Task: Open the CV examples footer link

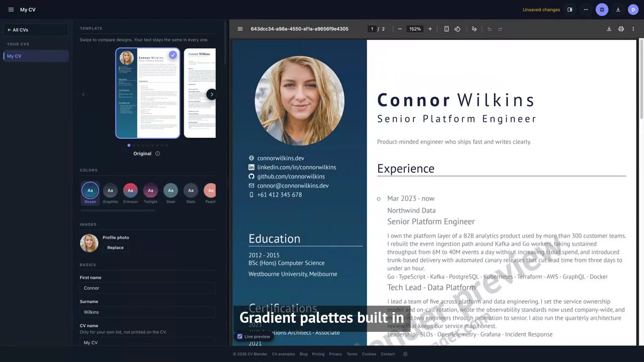Action: [283, 354]
